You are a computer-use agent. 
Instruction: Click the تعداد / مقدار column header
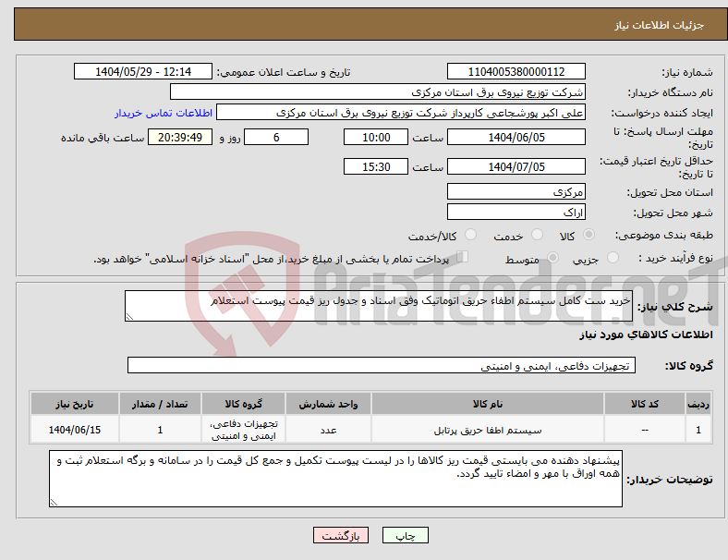click(160, 404)
